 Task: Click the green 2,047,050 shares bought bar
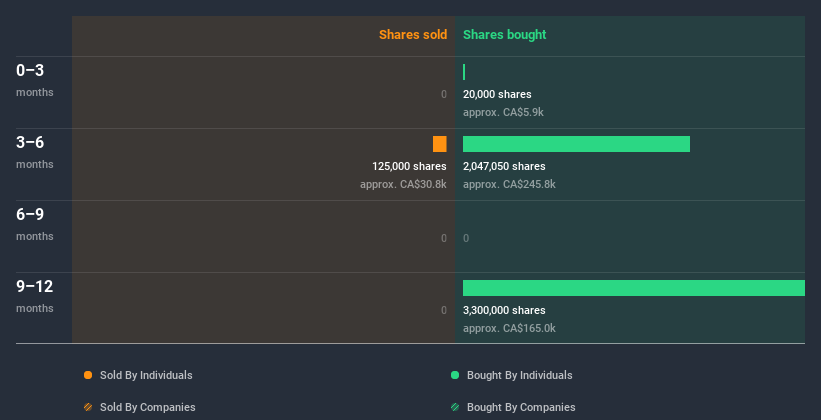576,144
